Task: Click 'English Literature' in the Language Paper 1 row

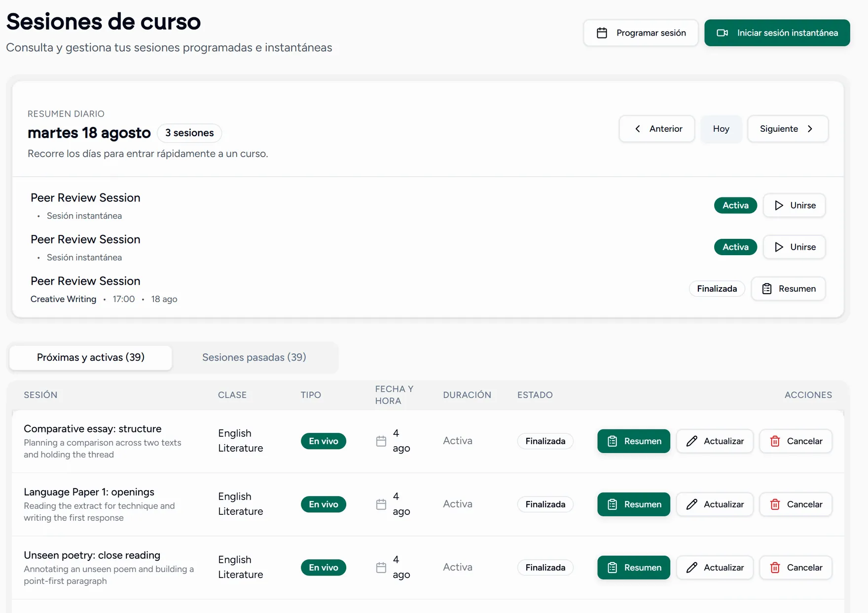Action: [241, 504]
